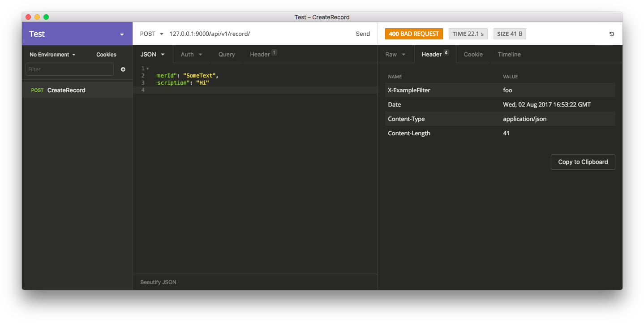This screenshot has width=644, height=323.
Task: Click the plus icon beside the filter box
Action: (123, 69)
